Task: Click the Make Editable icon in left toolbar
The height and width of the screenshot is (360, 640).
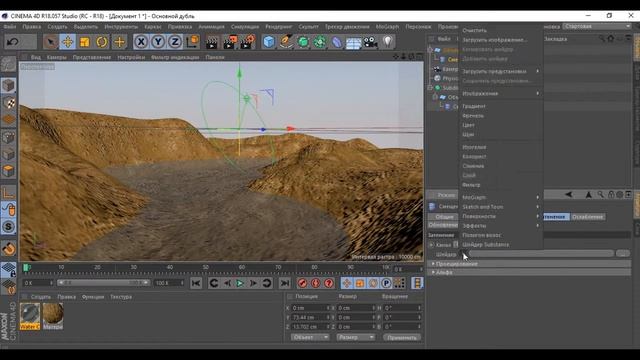Action: (9, 64)
